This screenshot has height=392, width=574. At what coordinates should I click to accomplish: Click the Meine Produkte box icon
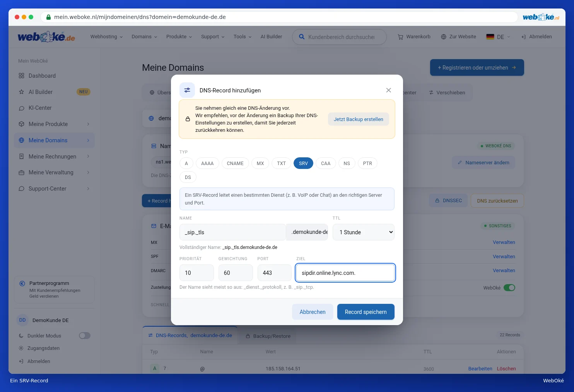coord(21,124)
